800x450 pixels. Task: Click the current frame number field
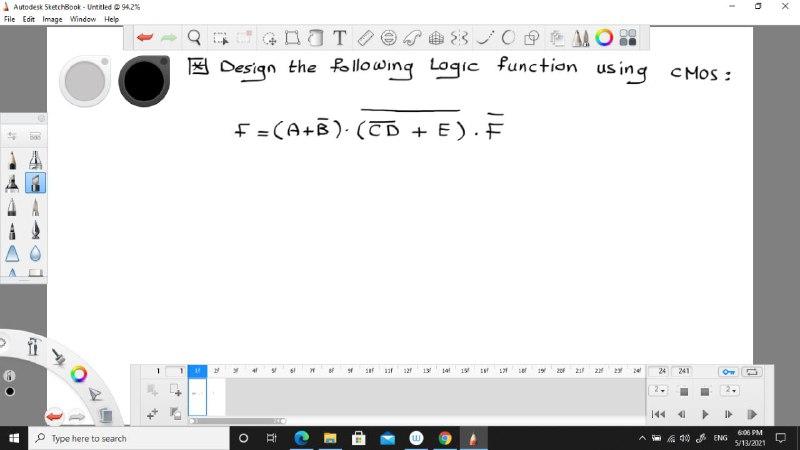(x=175, y=371)
